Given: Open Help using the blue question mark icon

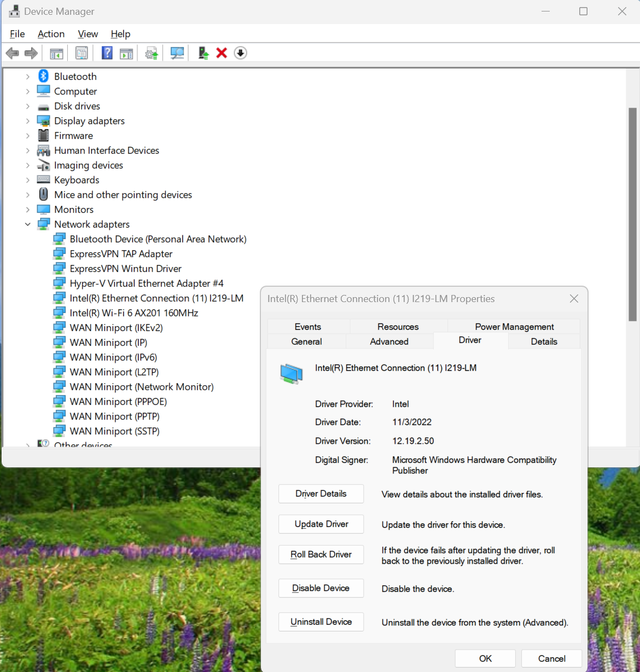Looking at the screenshot, I should [107, 53].
